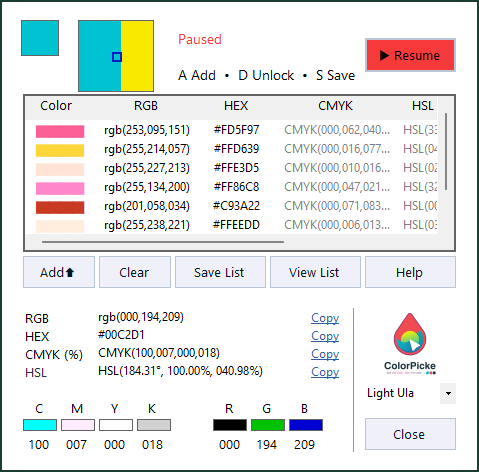Click the cyan C channel swatch

tap(40, 425)
